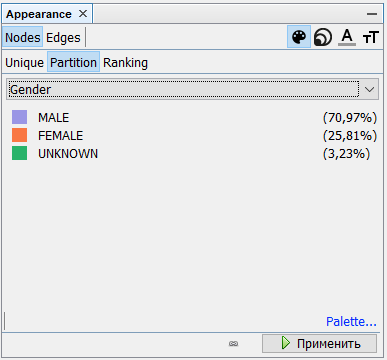Change the MALE purple color swatch
387x360 pixels.
(19, 117)
